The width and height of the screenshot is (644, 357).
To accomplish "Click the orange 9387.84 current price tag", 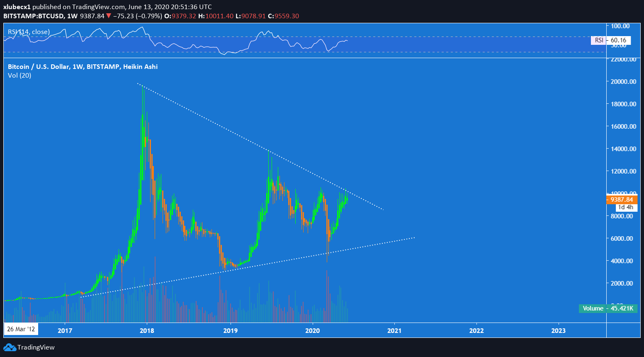I will (x=622, y=200).
